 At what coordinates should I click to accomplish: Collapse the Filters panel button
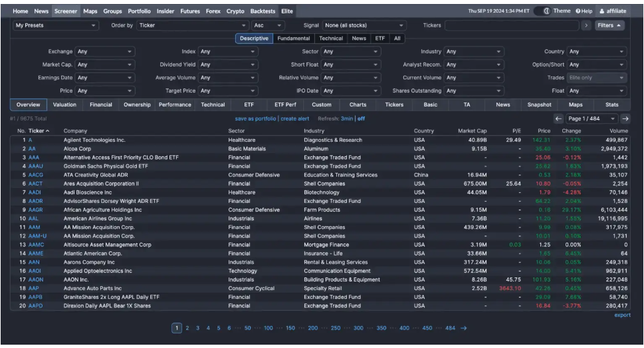(609, 25)
